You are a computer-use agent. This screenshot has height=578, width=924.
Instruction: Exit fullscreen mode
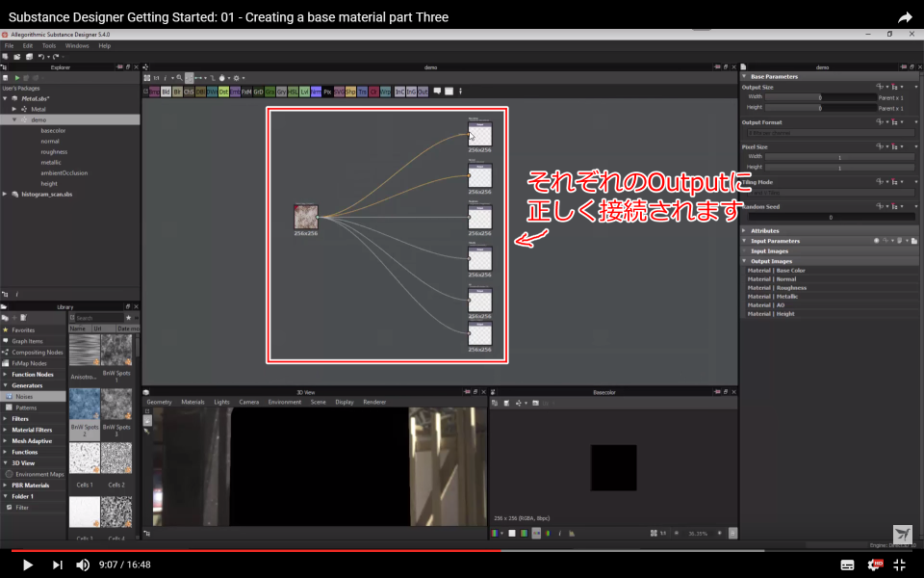tap(900, 565)
